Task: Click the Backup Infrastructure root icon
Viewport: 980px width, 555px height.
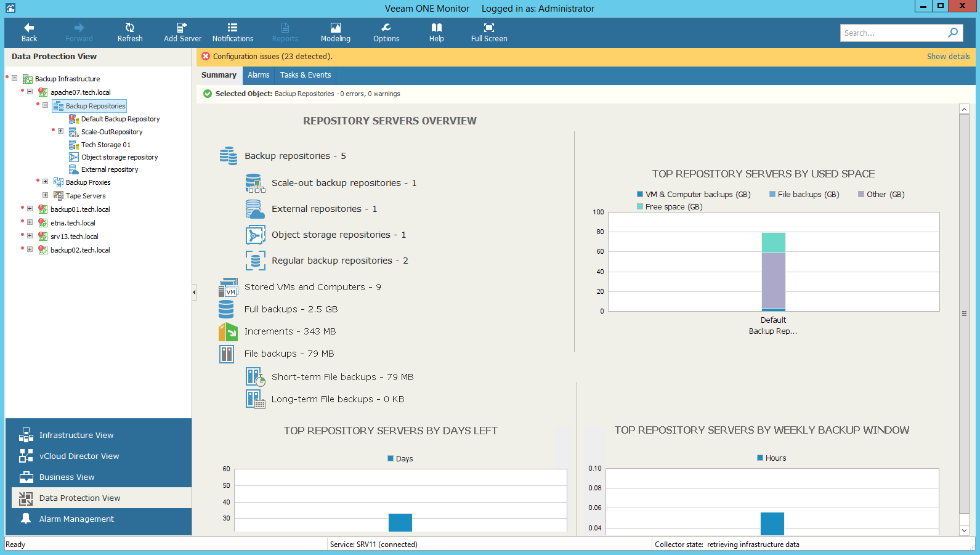Action: click(28, 79)
